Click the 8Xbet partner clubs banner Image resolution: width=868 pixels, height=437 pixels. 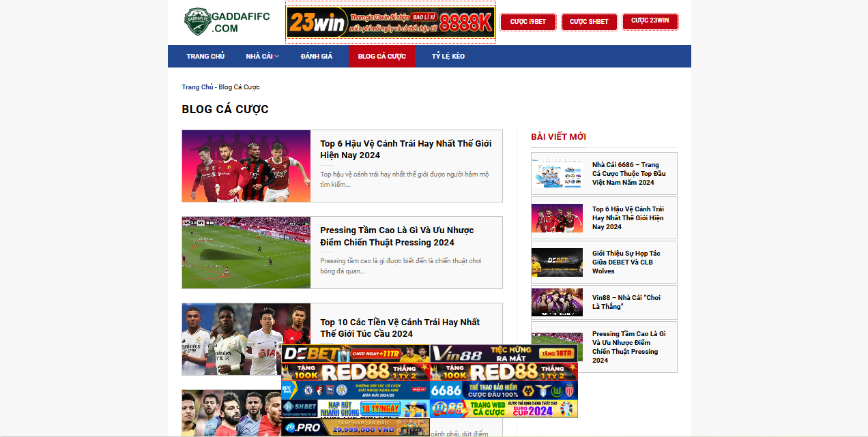tap(356, 390)
